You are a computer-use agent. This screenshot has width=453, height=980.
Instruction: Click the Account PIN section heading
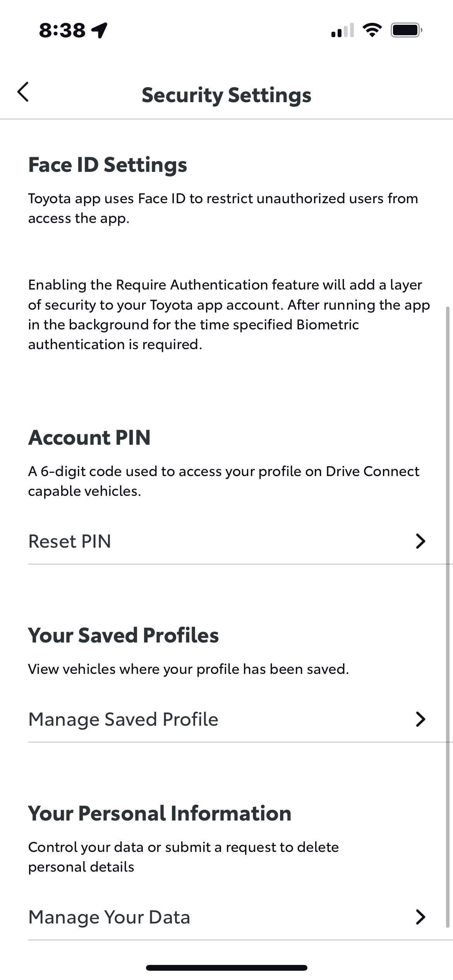(x=89, y=437)
